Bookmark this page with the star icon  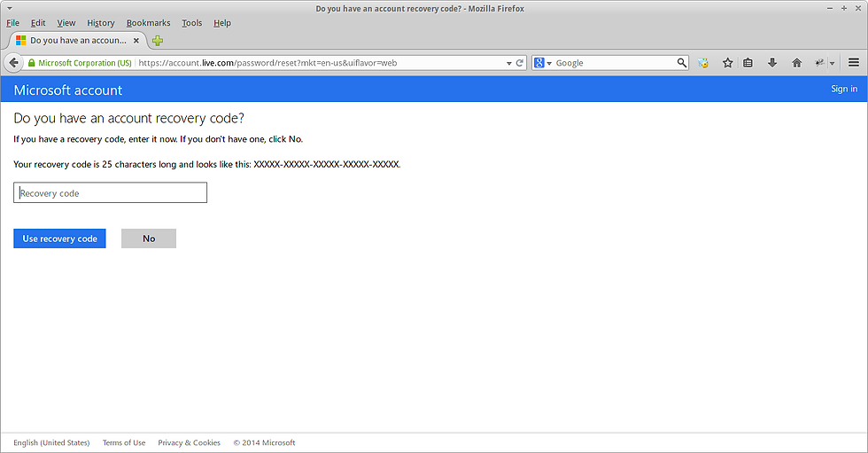coord(727,63)
